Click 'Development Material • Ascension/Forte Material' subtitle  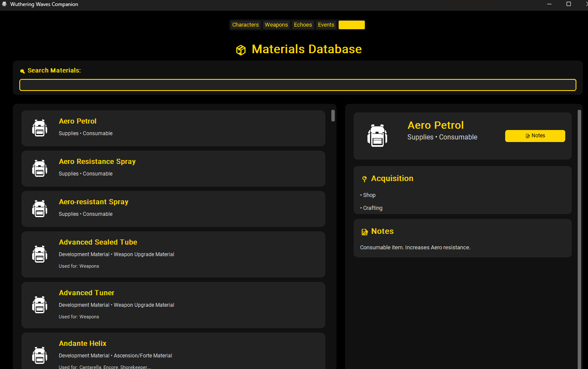(115, 356)
